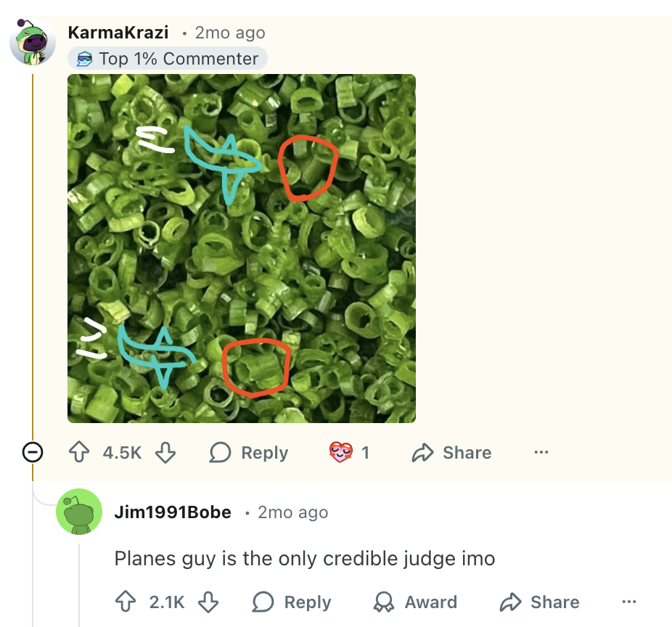Open more options for KarmaKrazi's comment
The width and height of the screenshot is (672, 627).
pos(541,453)
